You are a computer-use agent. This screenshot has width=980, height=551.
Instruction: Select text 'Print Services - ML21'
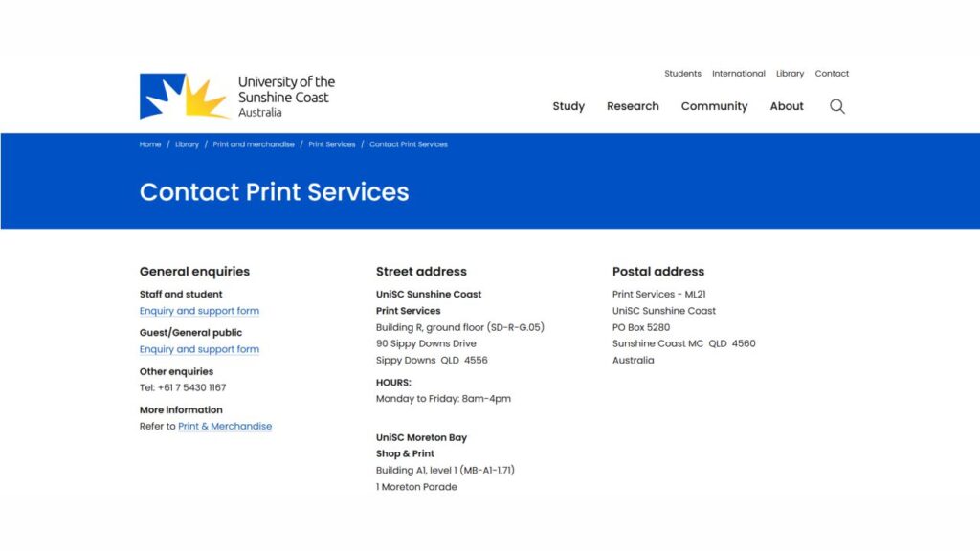tap(658, 294)
